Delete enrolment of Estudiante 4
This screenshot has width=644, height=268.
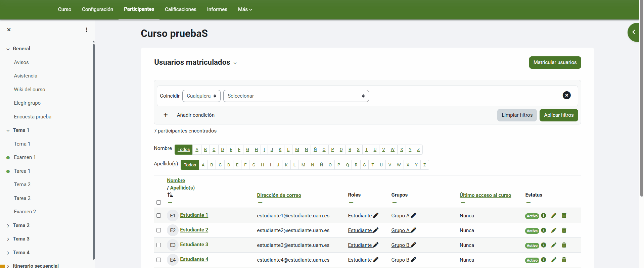(564, 260)
